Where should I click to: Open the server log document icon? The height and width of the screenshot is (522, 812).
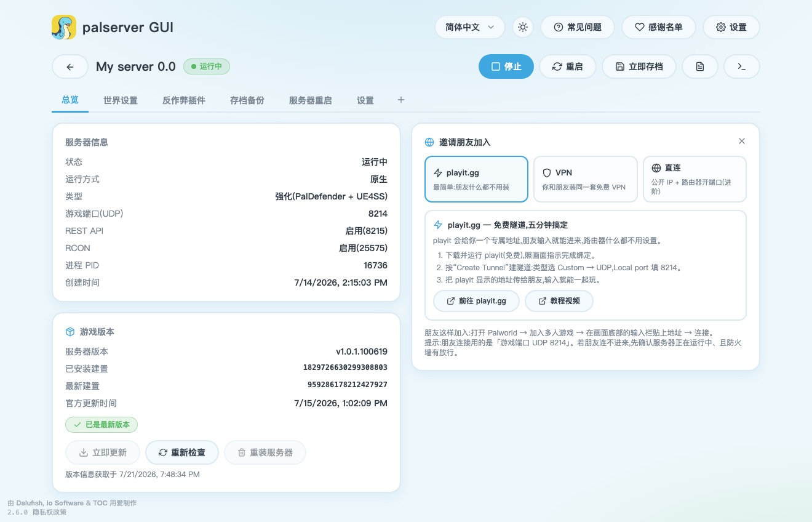tap(700, 66)
